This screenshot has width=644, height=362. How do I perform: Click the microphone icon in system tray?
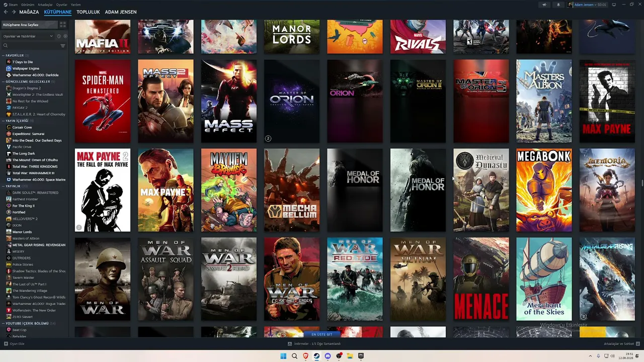coord(598,356)
